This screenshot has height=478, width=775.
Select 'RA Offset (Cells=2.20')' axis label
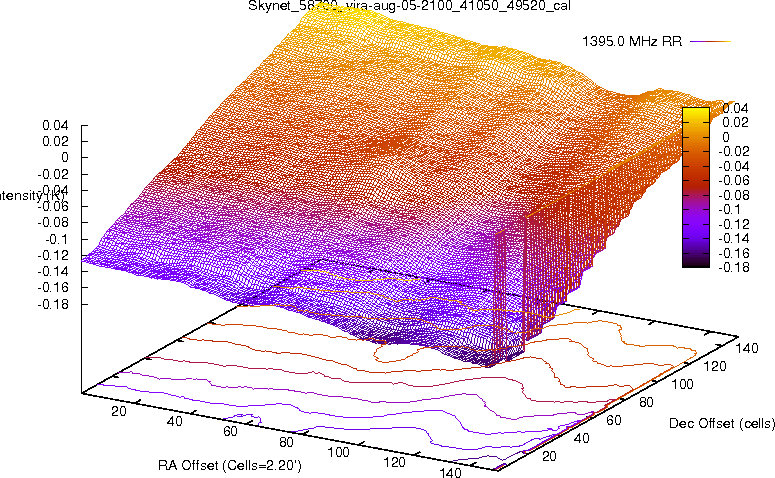229,465
